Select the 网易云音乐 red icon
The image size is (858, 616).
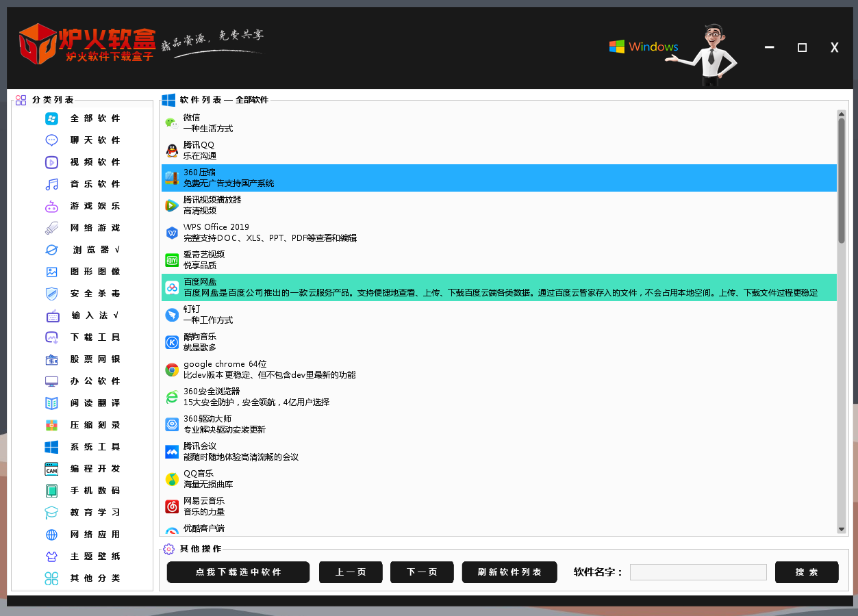pyautogui.click(x=172, y=506)
